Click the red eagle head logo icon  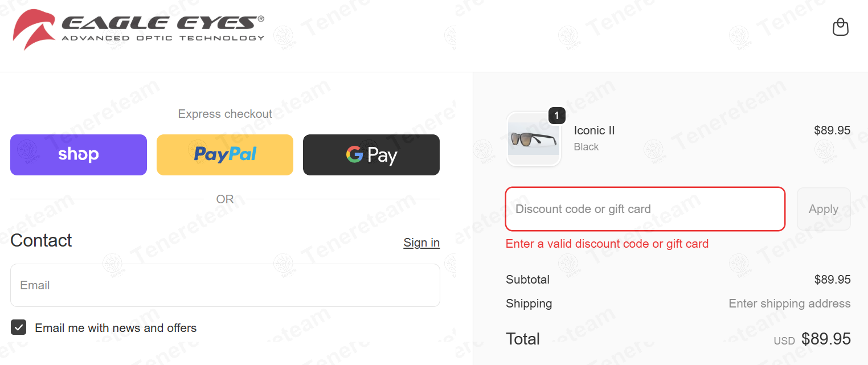pos(34,28)
